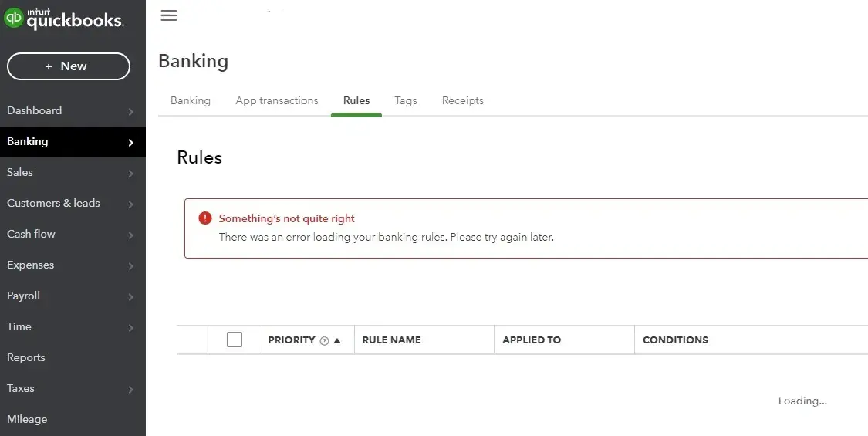Image resolution: width=868 pixels, height=436 pixels.
Task: Click the red error alert icon
Action: 204,218
